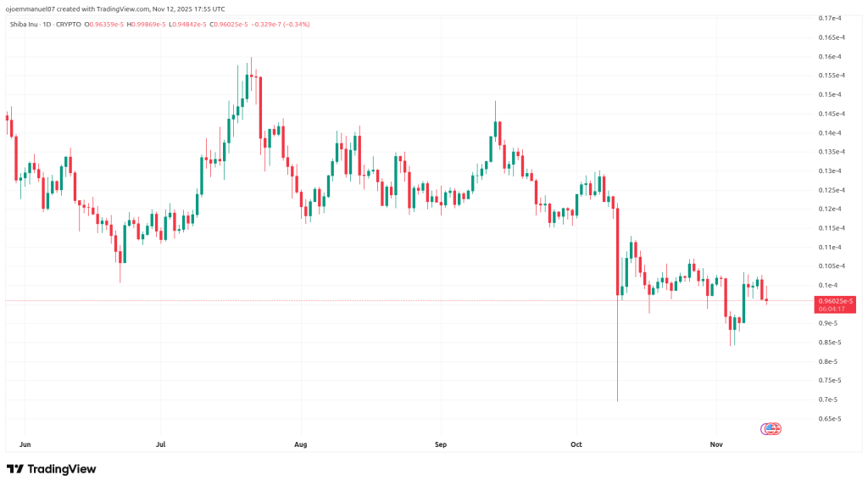Click the bar countdown timer 06:04:17
868x486 pixels.
coord(836,309)
